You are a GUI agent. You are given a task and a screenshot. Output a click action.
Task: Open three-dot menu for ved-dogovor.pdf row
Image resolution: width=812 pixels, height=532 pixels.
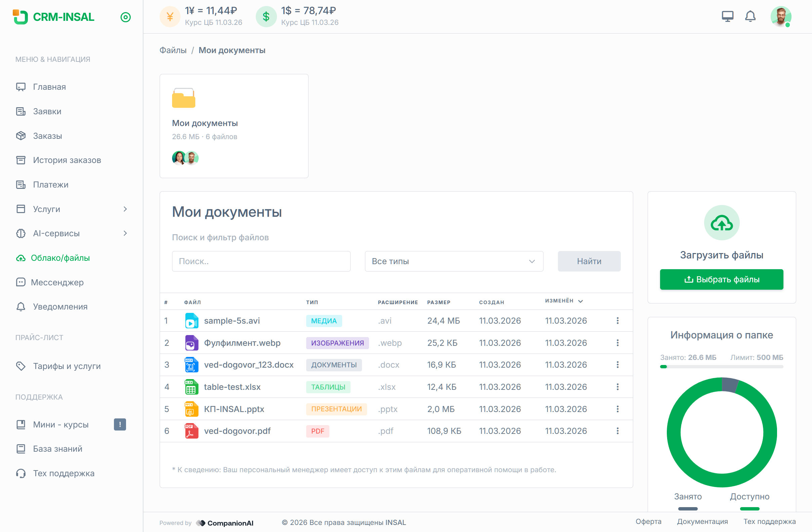(617, 431)
